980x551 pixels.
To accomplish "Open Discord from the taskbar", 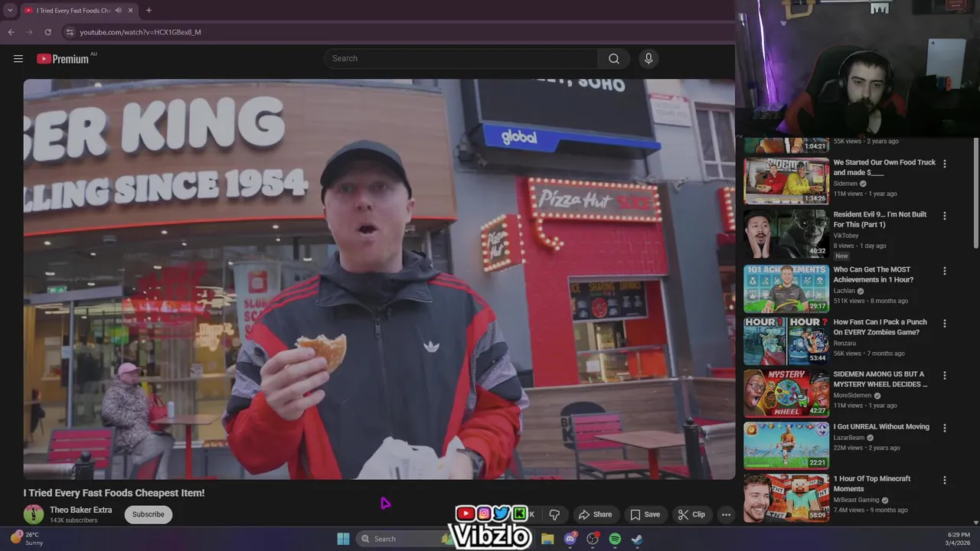I will pyautogui.click(x=570, y=539).
